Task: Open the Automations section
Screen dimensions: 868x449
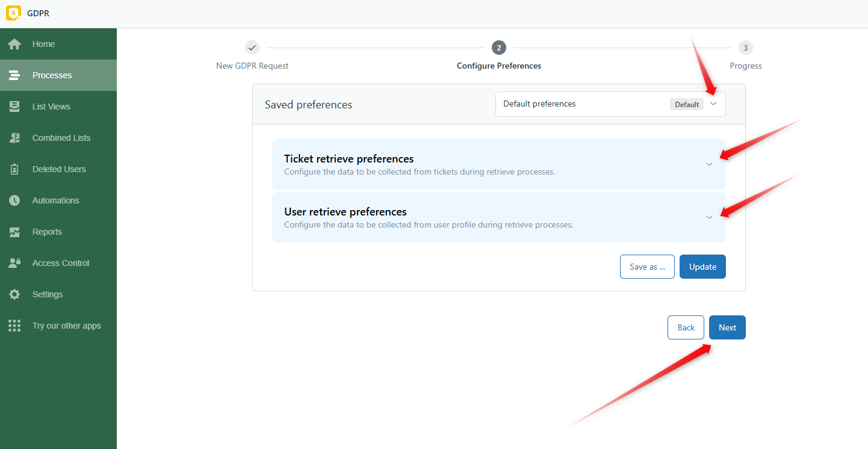Action: [x=58, y=200]
